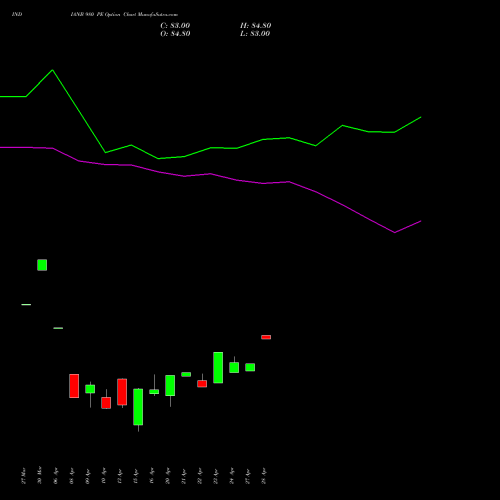The image size is (500, 500).
Task: Click the open price value O: 84.80
Action: click(x=175, y=34)
